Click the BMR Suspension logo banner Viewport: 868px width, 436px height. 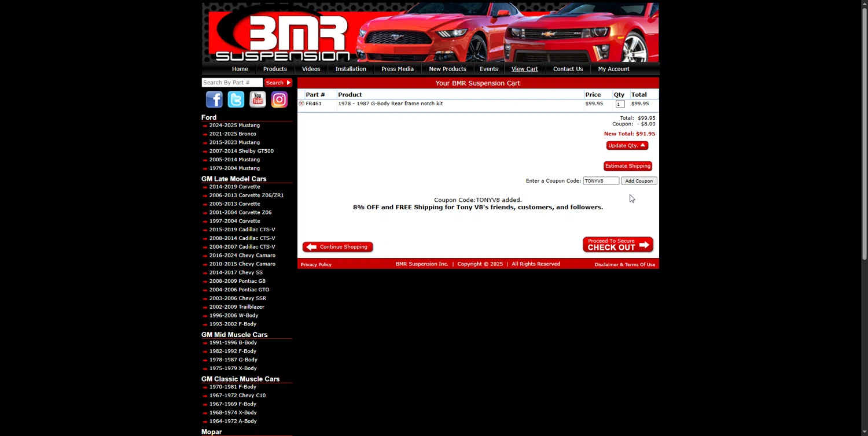coord(430,32)
